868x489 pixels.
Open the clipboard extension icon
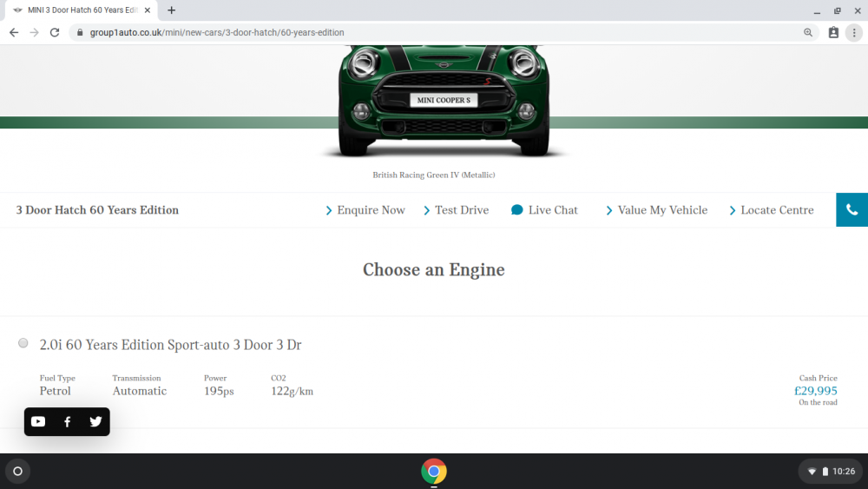click(x=833, y=33)
